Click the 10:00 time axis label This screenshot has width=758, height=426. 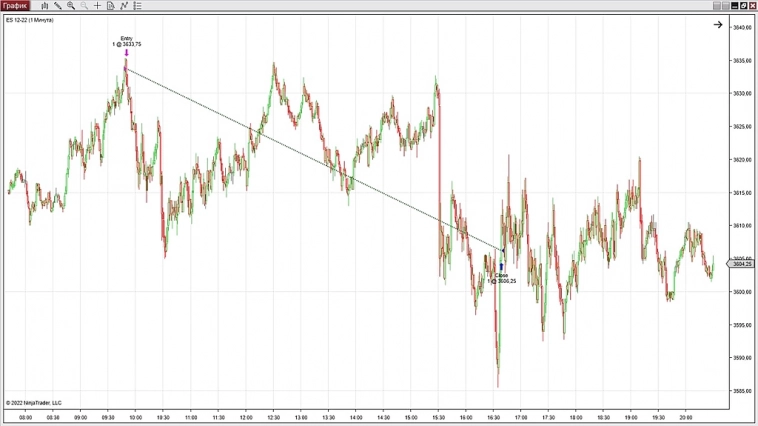pyautogui.click(x=136, y=417)
